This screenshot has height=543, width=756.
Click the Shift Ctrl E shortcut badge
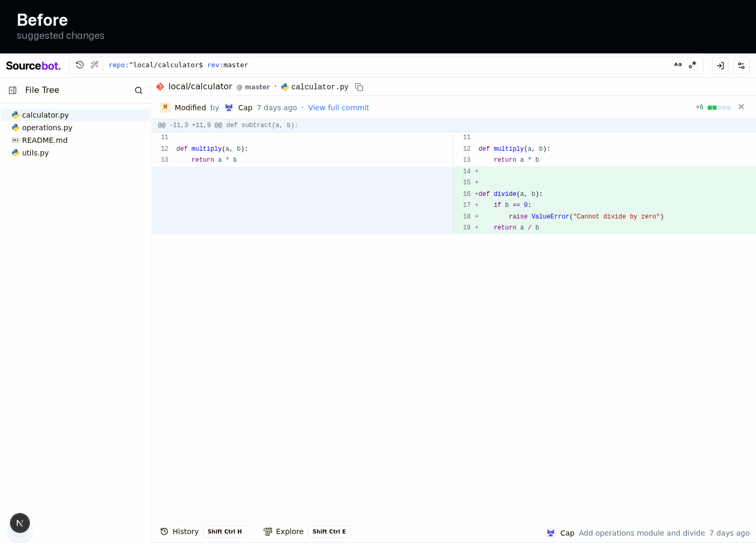(x=329, y=531)
